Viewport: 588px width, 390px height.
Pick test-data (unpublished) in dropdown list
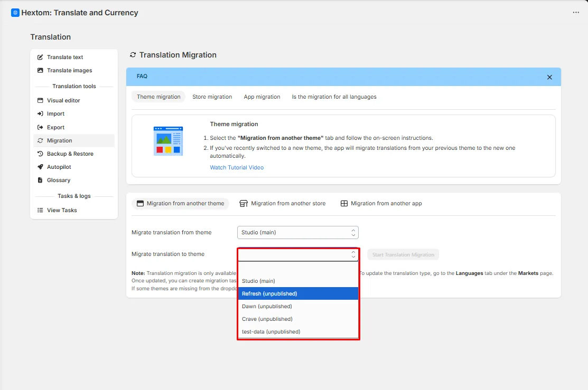298,331
